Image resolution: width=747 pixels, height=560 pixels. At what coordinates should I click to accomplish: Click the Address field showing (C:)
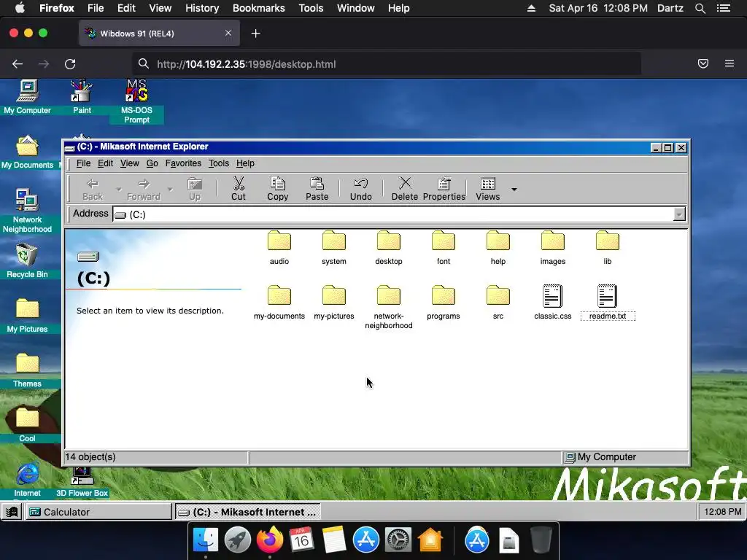393,214
